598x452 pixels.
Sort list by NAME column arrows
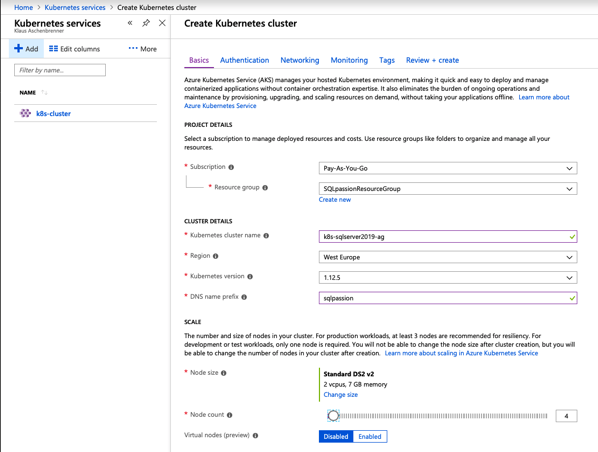(x=44, y=92)
